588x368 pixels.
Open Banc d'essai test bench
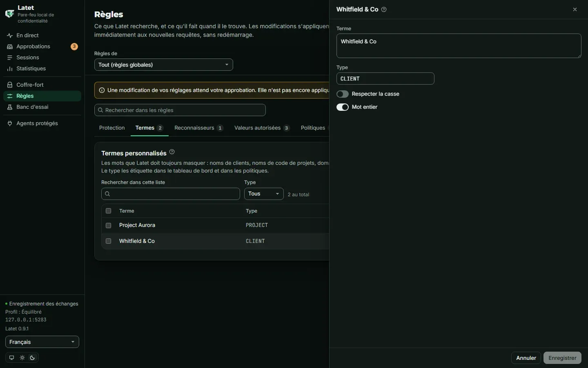[42, 107]
